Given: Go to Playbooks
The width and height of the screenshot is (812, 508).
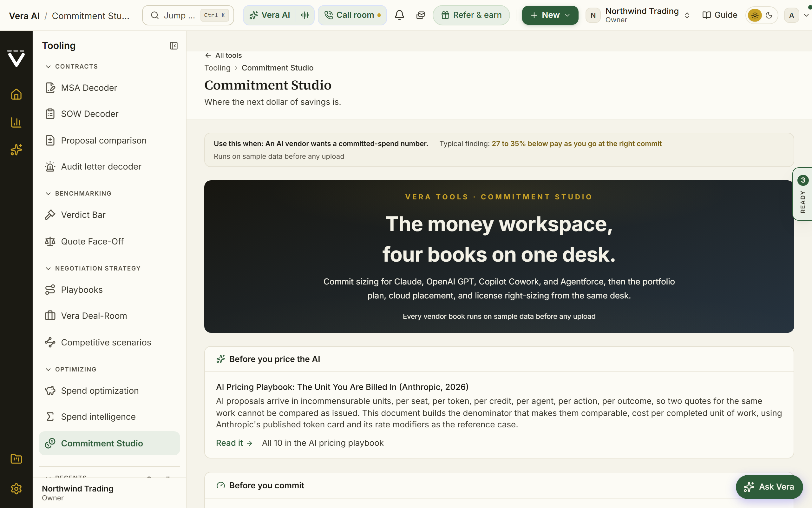Looking at the screenshot, I should click(109, 290).
